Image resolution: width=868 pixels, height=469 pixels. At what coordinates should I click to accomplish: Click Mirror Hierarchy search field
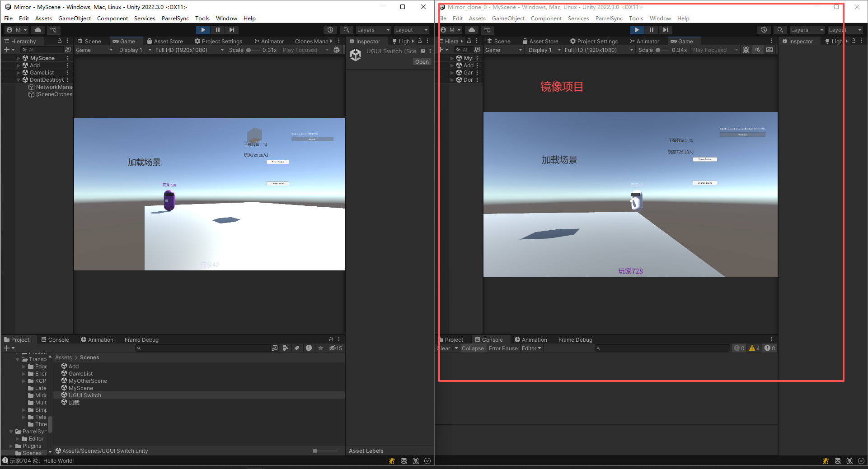pyautogui.click(x=42, y=50)
